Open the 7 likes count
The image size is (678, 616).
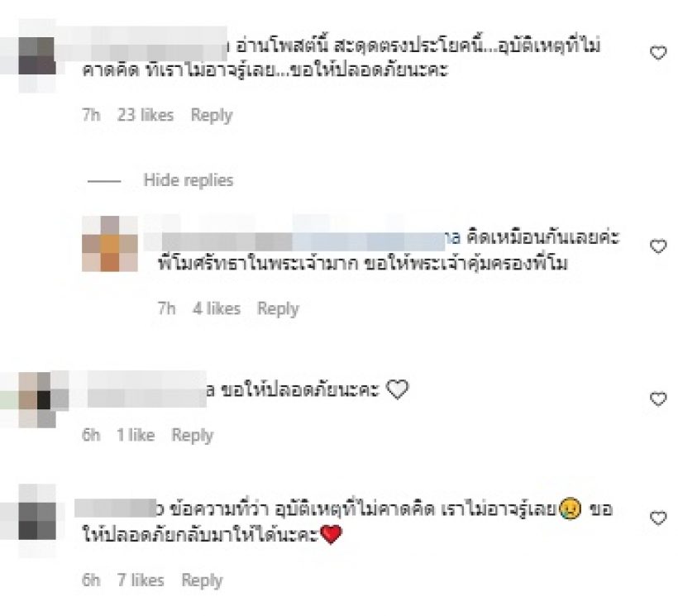click(141, 580)
